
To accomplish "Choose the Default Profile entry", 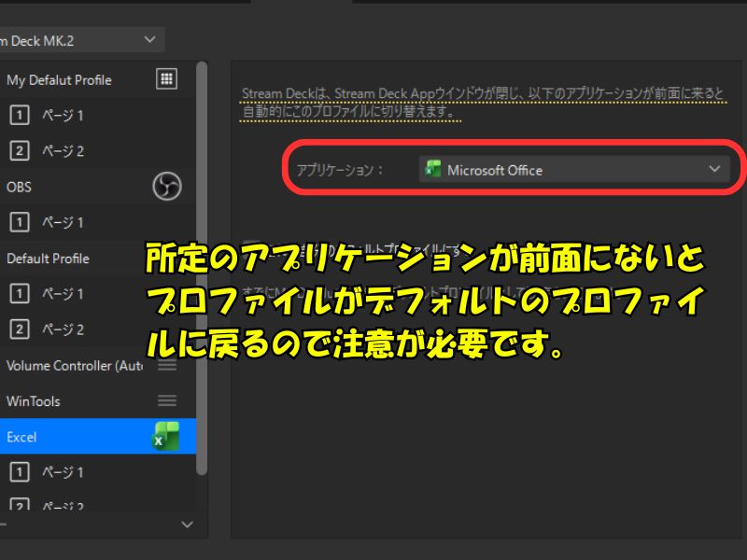I will coord(48,259).
